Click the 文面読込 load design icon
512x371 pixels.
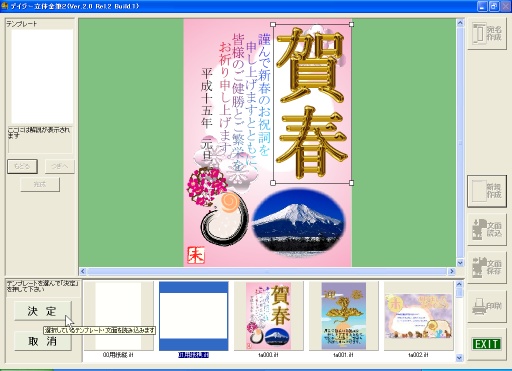pos(487,229)
